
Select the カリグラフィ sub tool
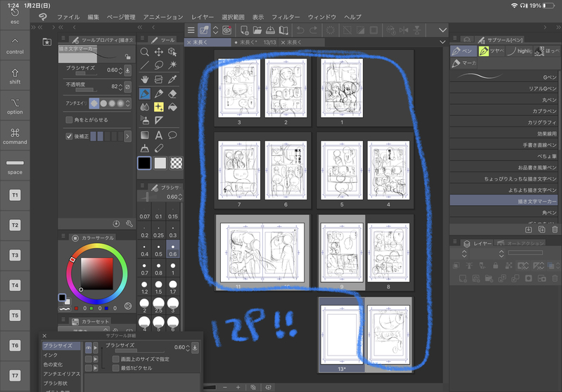[504, 122]
